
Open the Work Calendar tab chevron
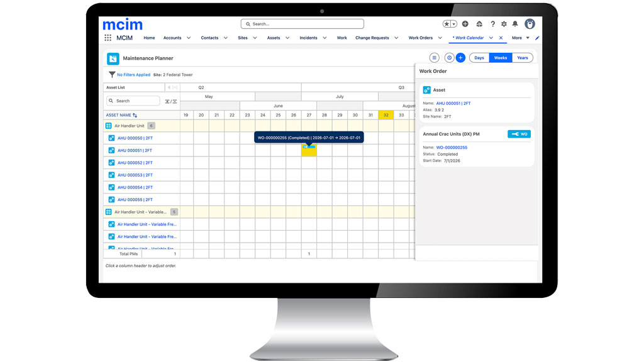(491, 38)
